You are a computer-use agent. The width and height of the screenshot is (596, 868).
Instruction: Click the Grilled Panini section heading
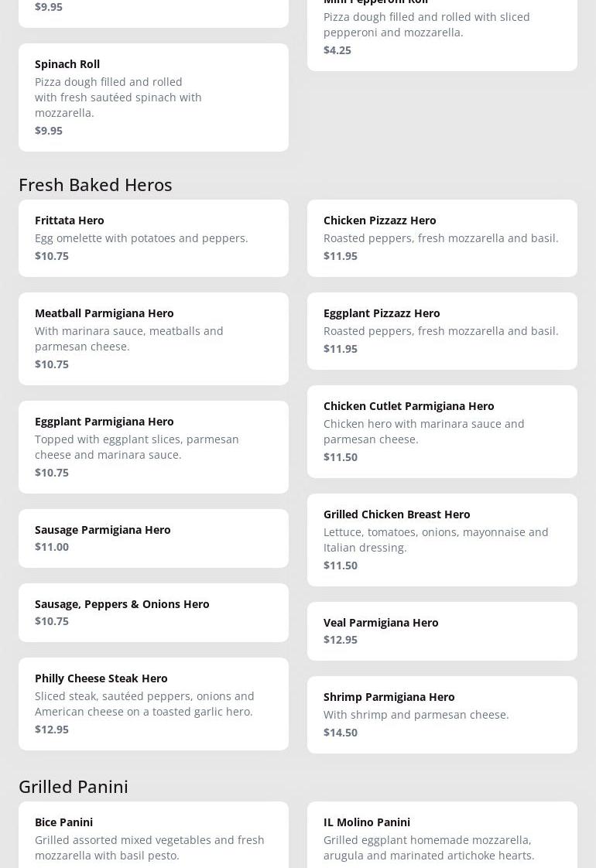[74, 786]
